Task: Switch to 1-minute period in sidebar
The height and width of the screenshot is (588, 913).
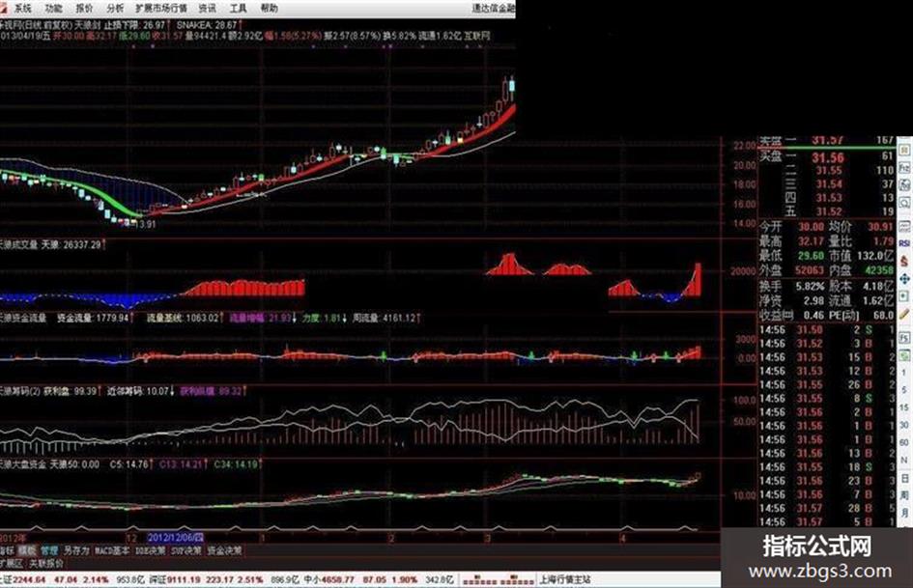Action: [905, 373]
